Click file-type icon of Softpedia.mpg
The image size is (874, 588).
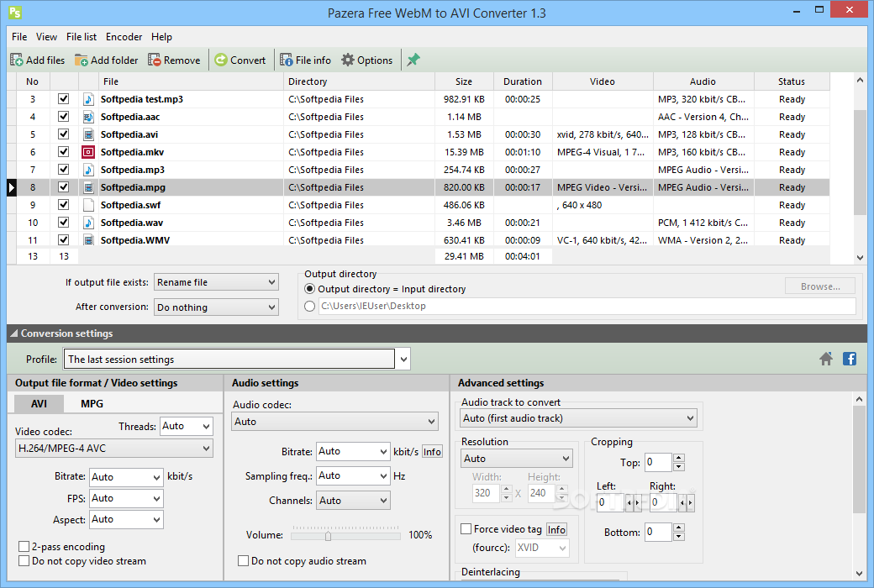(88, 187)
